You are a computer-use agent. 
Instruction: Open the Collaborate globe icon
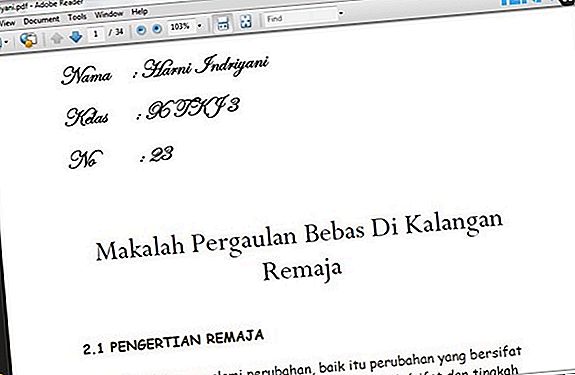point(29,40)
